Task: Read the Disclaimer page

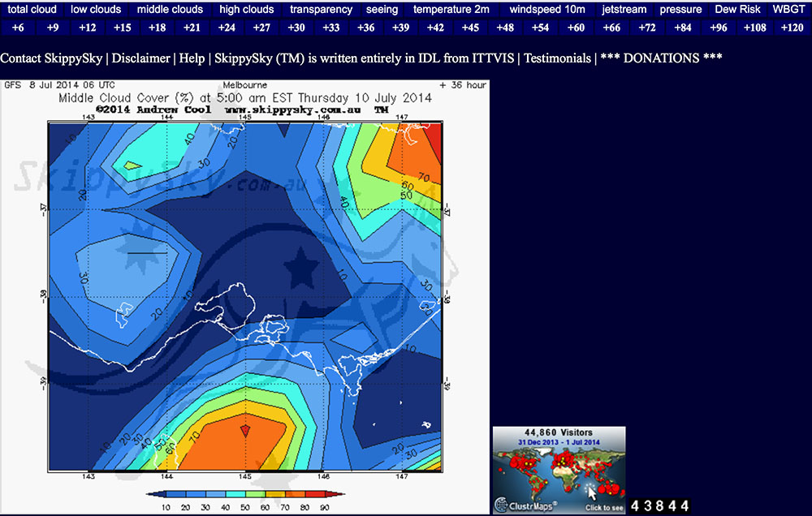Action: pos(140,58)
